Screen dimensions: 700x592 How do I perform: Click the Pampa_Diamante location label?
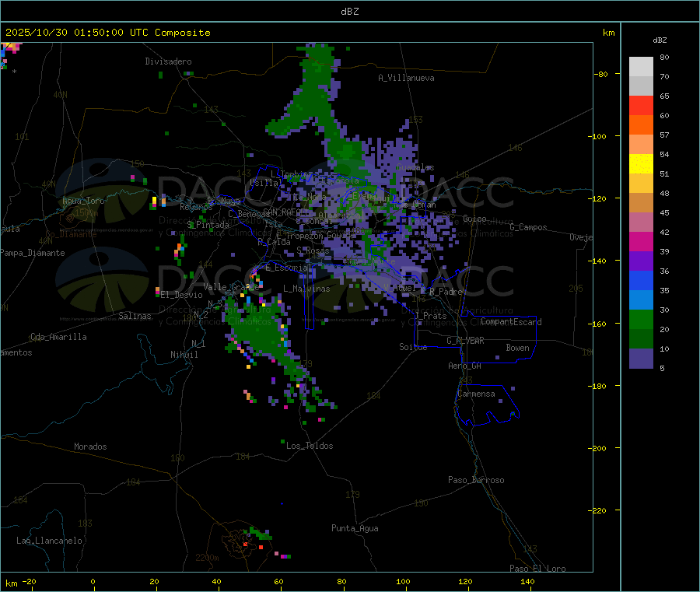(x=33, y=253)
